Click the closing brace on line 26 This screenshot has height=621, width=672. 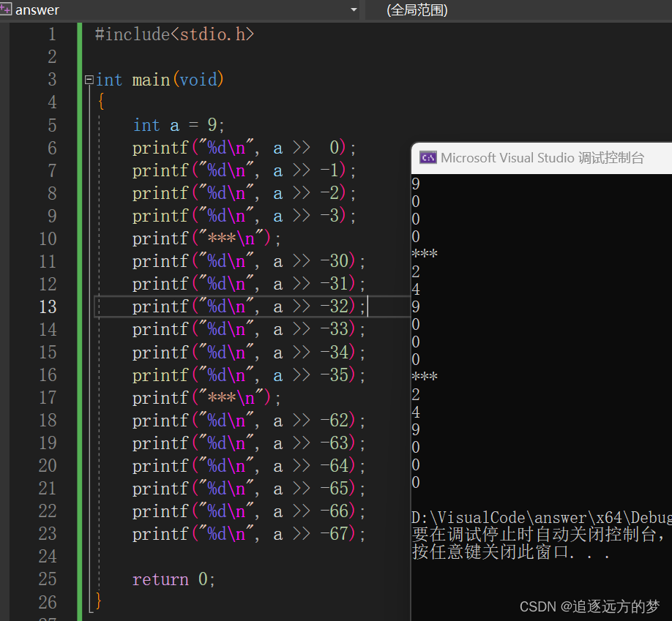(99, 601)
